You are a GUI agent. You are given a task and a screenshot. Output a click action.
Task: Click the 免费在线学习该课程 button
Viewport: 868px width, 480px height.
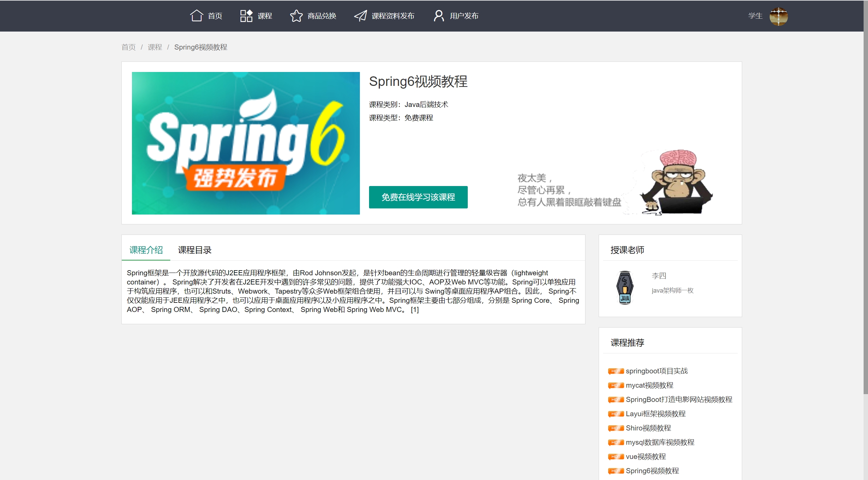tap(418, 197)
